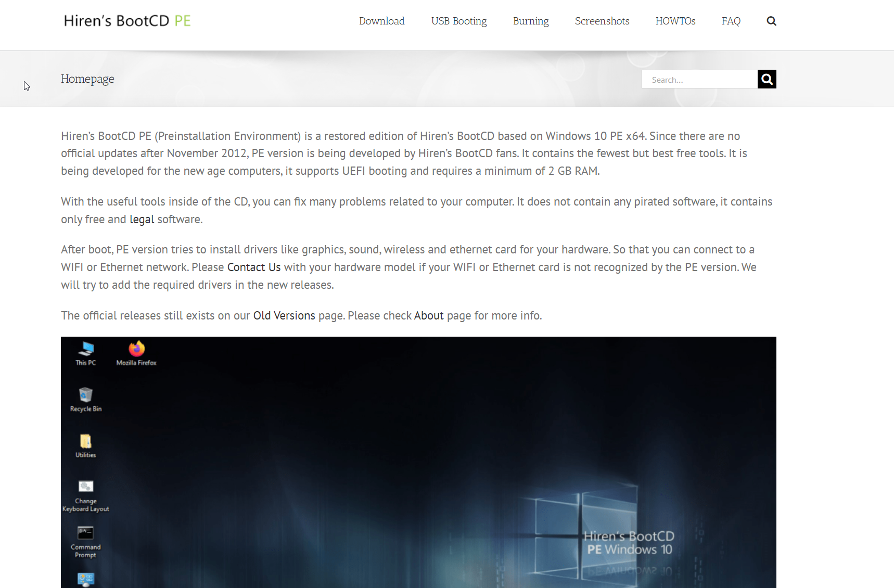Click 'Hiren's BootCD PE Windows 10' wallpaper text
Image resolution: width=894 pixels, height=588 pixels.
(629, 543)
